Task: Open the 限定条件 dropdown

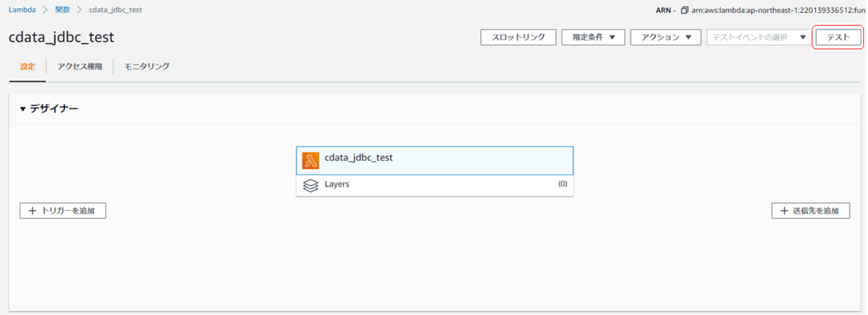Action: [x=593, y=38]
